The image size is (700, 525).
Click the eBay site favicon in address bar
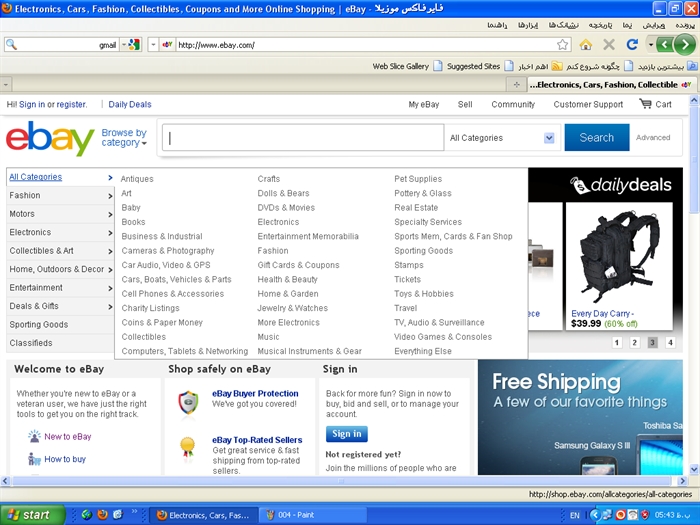[167, 45]
